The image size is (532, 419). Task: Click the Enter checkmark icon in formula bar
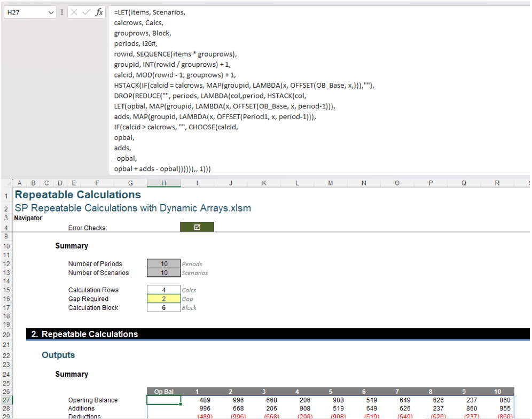tap(87, 12)
